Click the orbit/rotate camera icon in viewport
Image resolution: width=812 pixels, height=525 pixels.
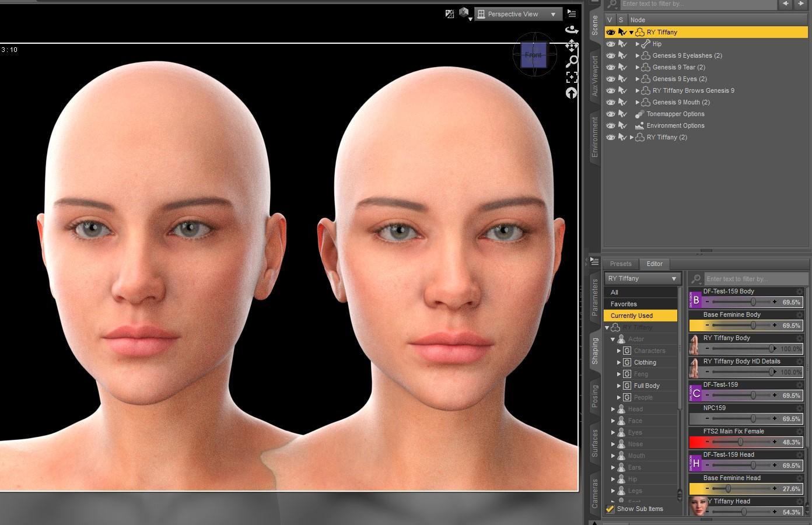click(572, 29)
